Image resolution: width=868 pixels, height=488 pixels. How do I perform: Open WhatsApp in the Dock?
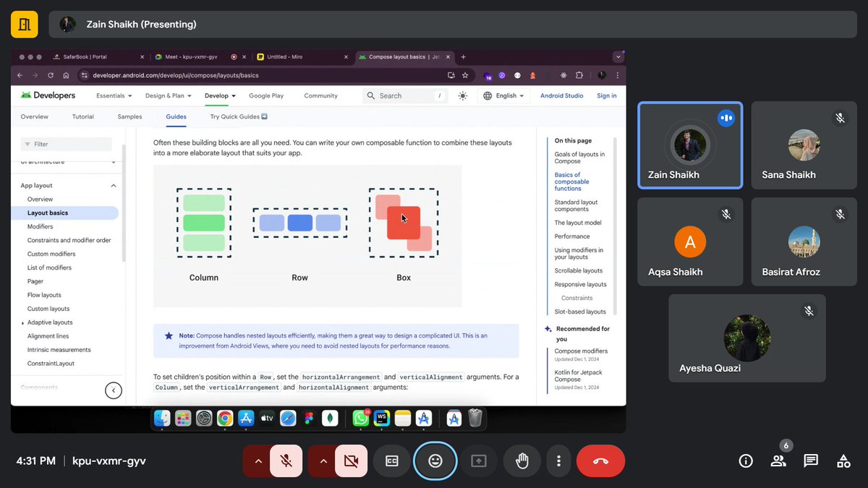360,418
